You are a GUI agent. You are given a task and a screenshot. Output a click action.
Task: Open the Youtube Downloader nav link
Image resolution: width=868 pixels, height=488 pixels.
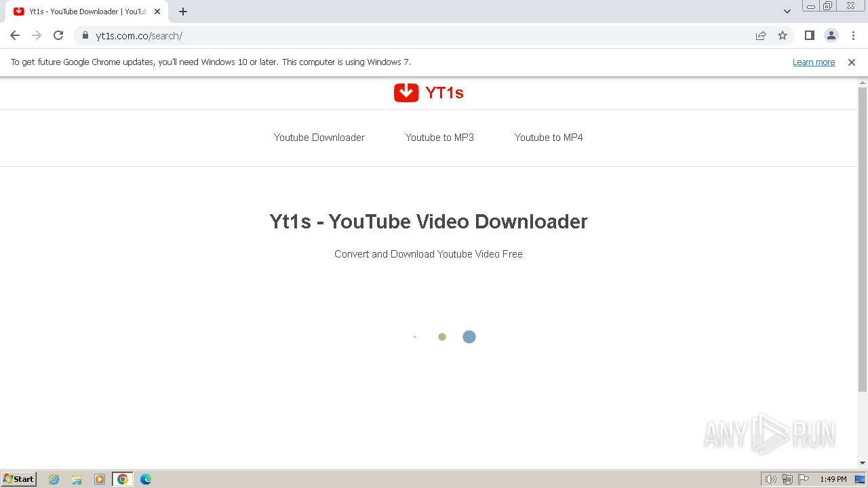point(319,138)
